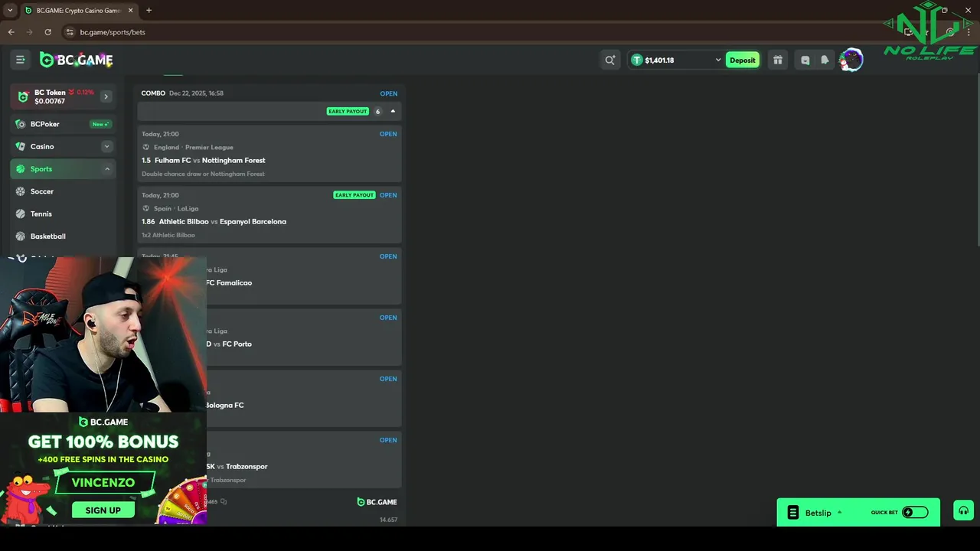The image size is (980, 551).
Task: Click the page vertical scrollbar
Action: [977, 158]
